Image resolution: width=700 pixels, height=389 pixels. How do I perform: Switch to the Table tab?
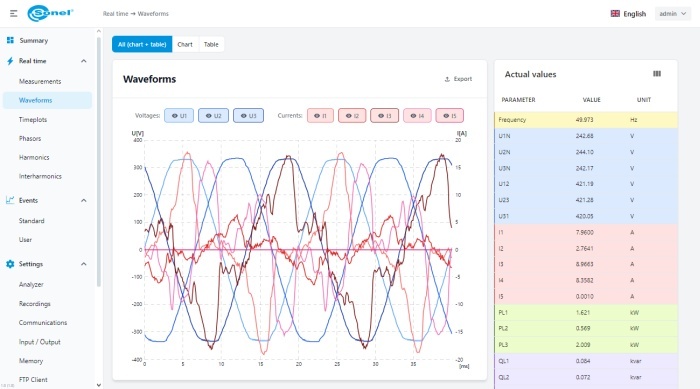pos(211,44)
